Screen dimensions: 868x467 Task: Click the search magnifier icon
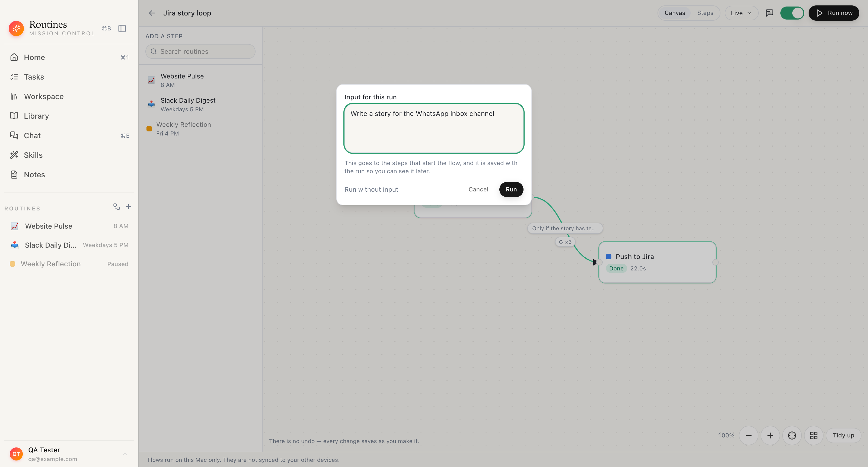tap(154, 52)
